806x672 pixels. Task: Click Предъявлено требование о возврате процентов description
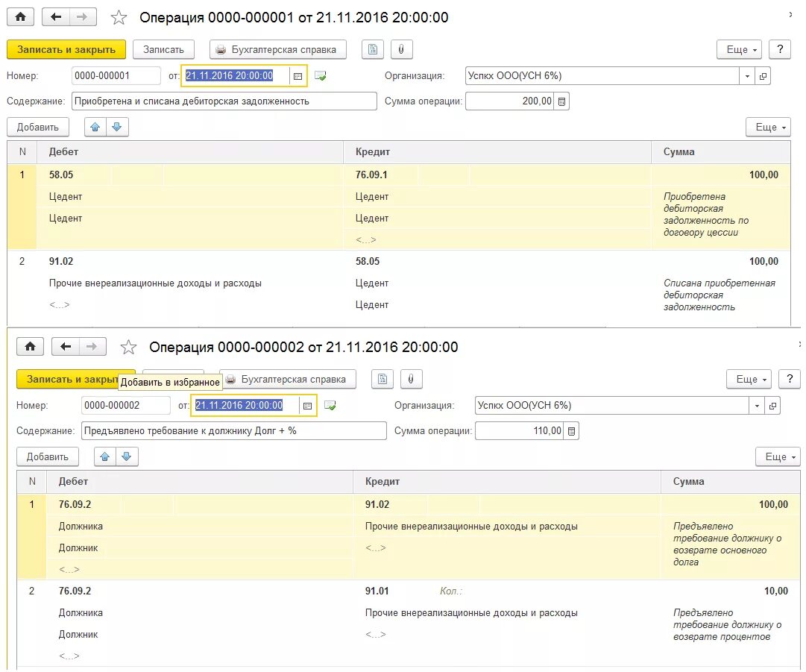(x=728, y=625)
